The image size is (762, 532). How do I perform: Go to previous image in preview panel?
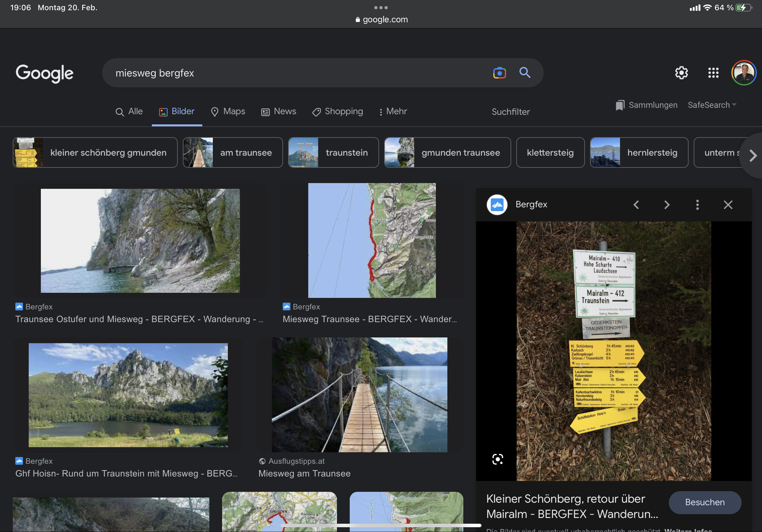tap(636, 205)
